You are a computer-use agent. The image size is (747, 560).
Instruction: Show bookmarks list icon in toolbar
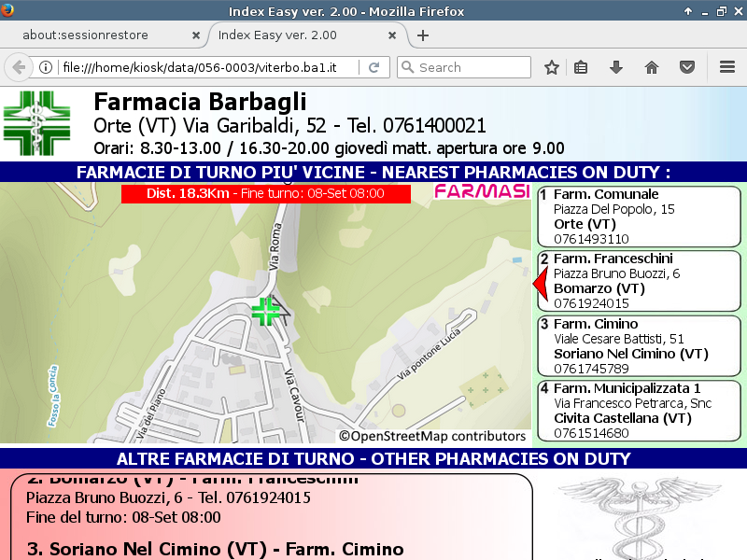[581, 67]
